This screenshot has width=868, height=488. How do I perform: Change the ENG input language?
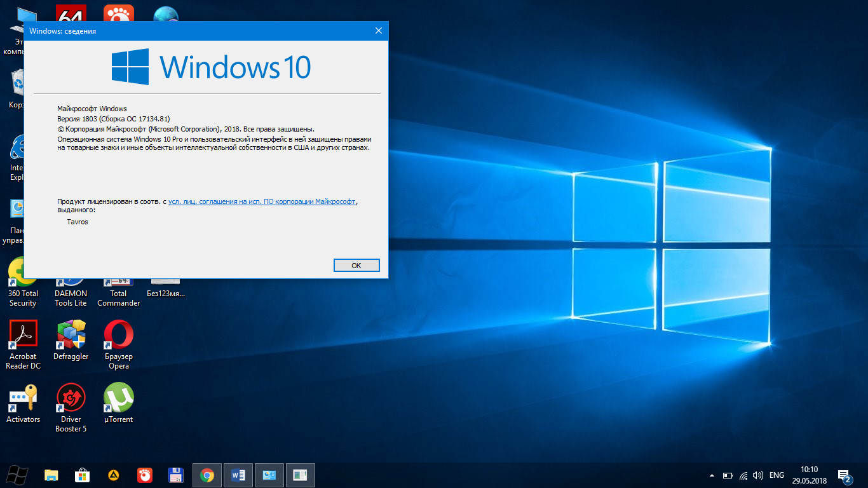coord(776,475)
